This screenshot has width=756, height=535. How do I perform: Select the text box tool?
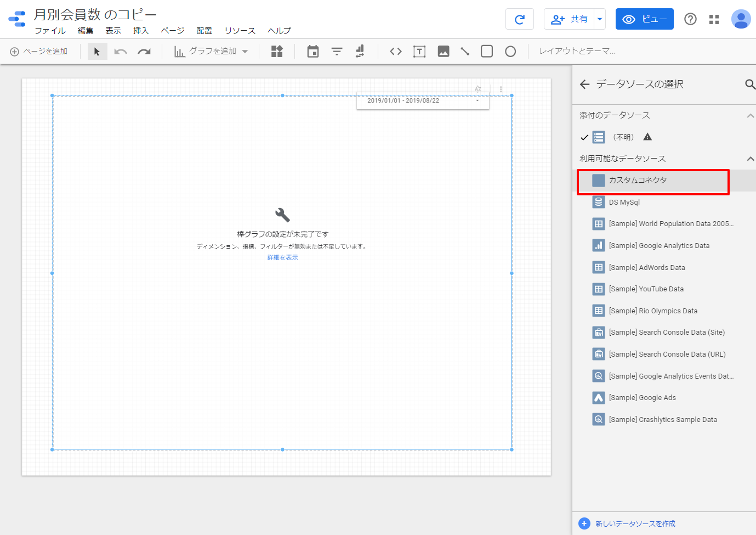pyautogui.click(x=419, y=52)
